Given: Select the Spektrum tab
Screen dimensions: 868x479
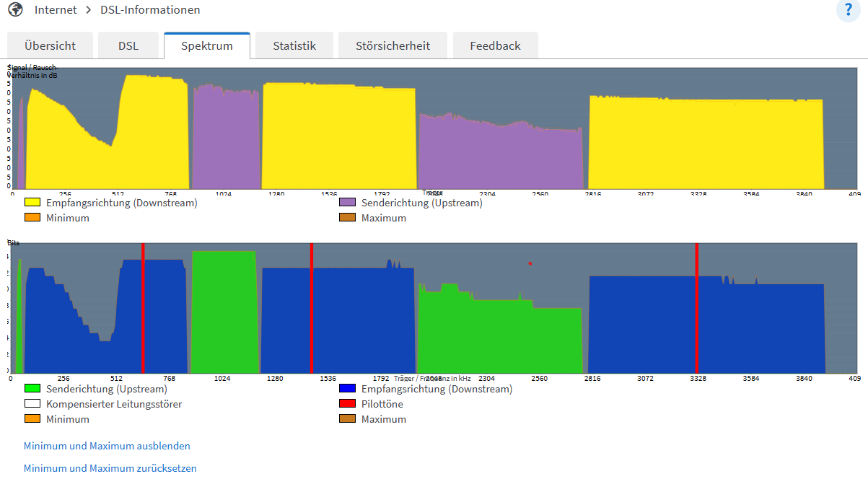Looking at the screenshot, I should pyautogui.click(x=206, y=45).
